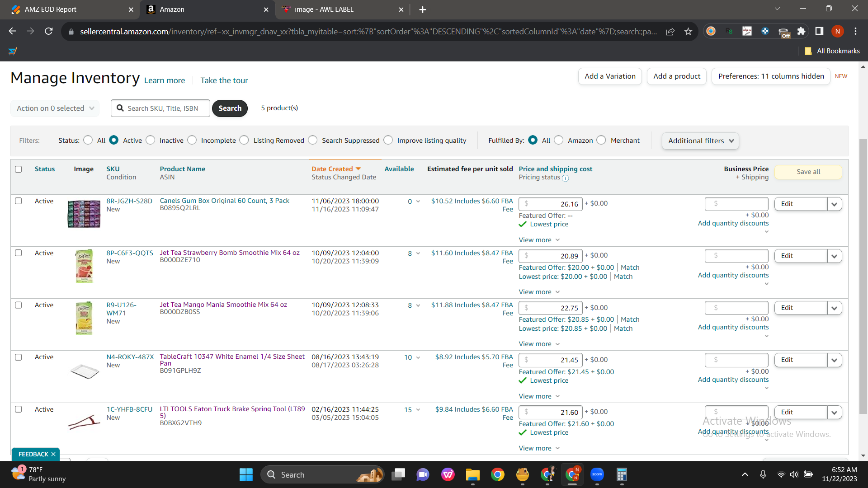Open Action on 0 selected dropdown
868x488 pixels.
pos(55,108)
